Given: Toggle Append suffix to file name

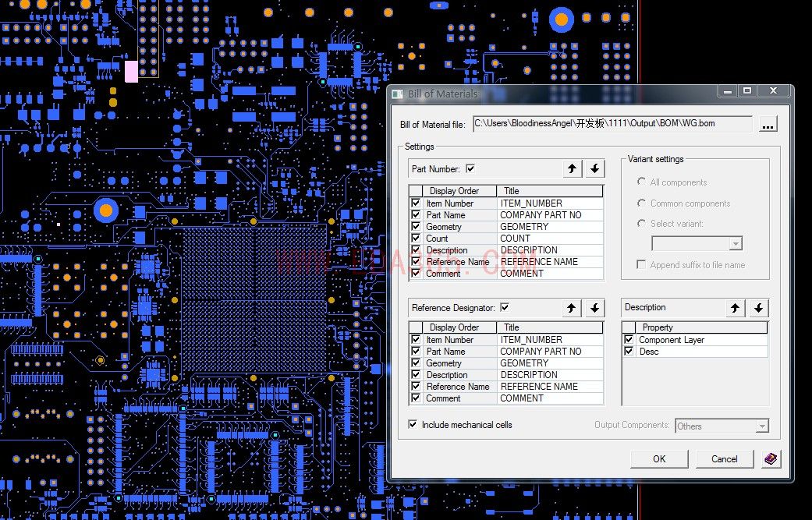Looking at the screenshot, I should [641, 265].
